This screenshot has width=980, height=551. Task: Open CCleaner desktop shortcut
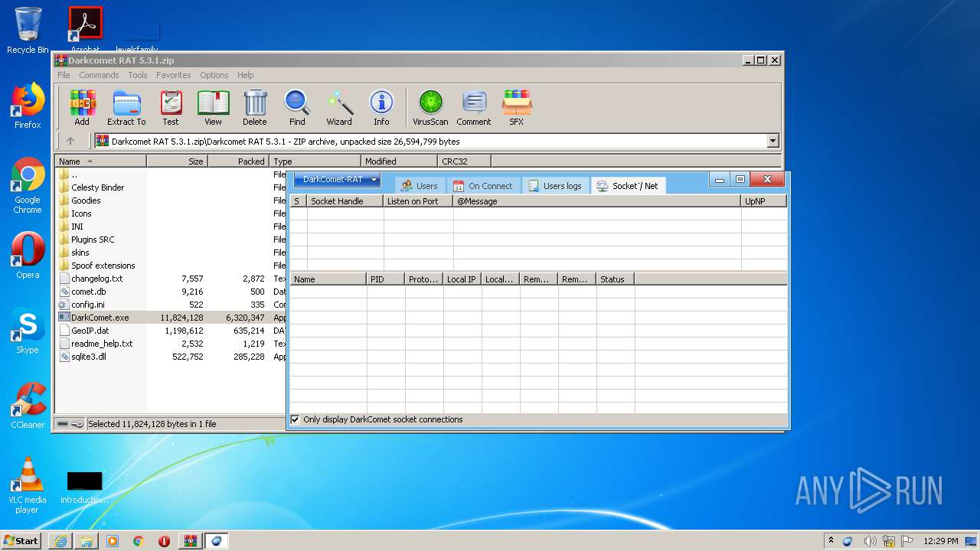(x=28, y=406)
